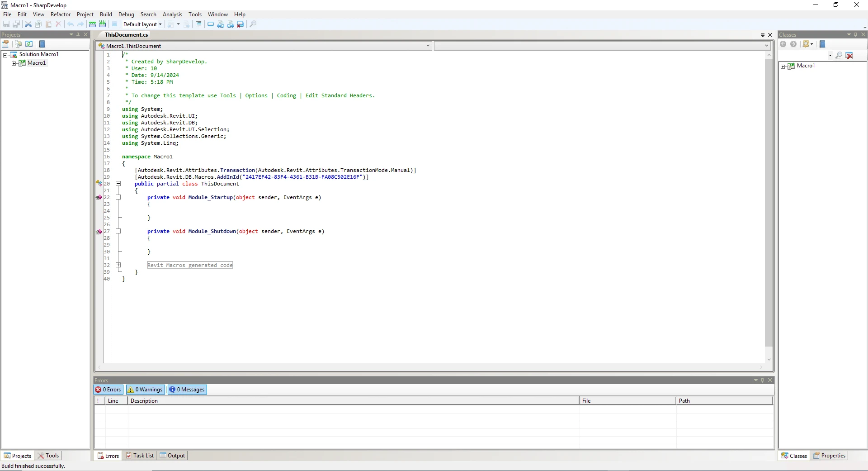Open the File menu
868x471 pixels.
(x=7, y=14)
